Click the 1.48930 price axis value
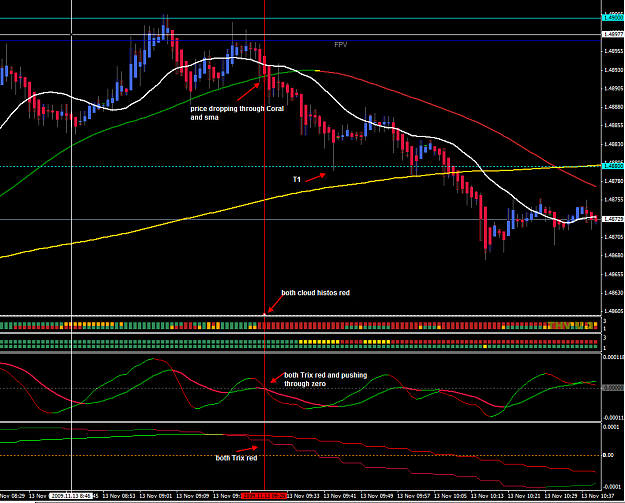This screenshot has width=625, height=503. pyautogui.click(x=613, y=70)
